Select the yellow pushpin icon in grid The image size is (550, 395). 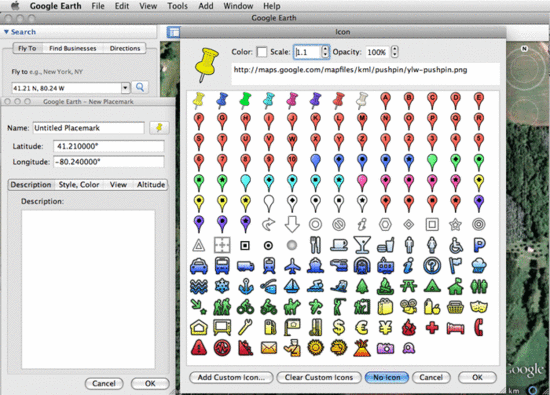click(x=199, y=101)
